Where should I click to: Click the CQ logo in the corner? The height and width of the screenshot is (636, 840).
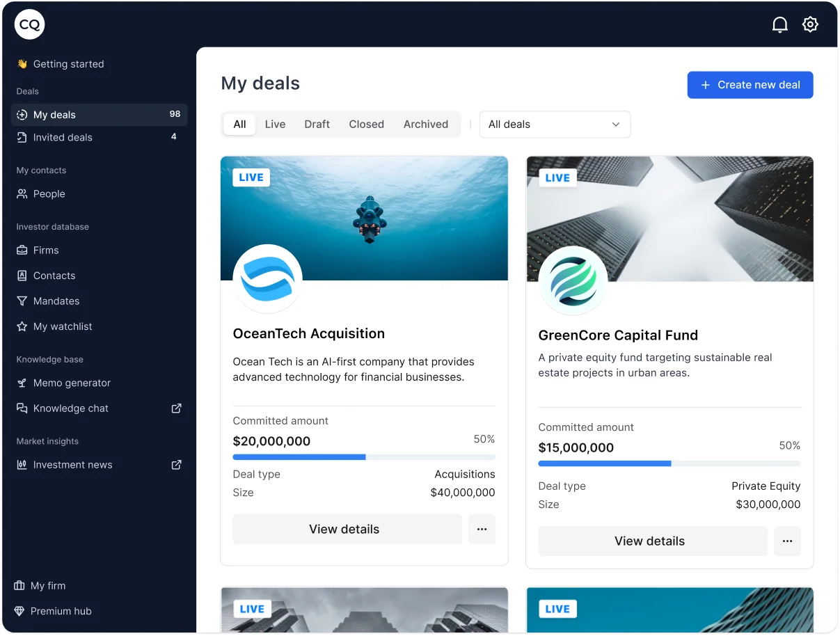click(29, 24)
